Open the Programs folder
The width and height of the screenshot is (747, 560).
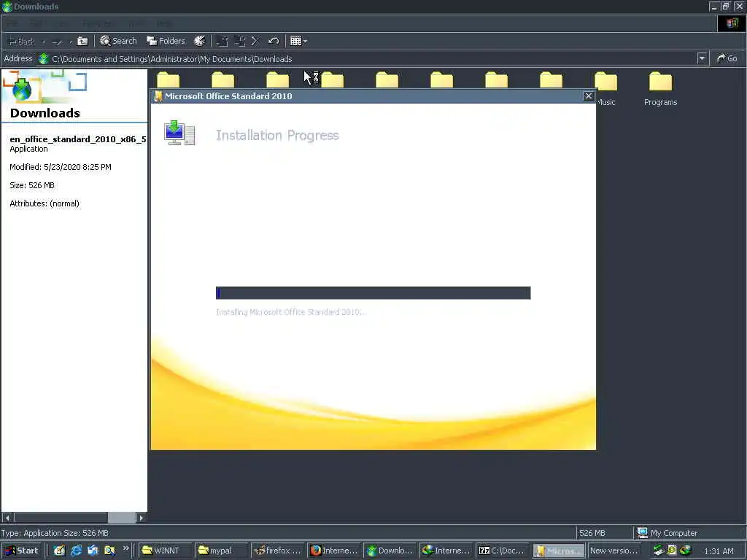tap(660, 89)
